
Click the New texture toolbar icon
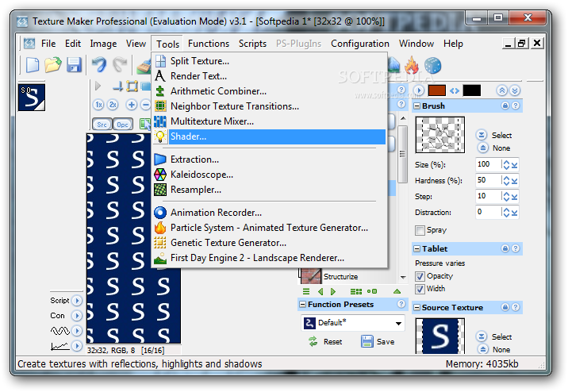[x=33, y=66]
